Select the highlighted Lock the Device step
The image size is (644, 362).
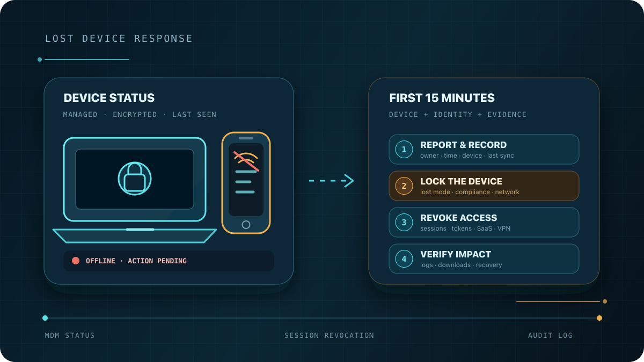coord(484,186)
